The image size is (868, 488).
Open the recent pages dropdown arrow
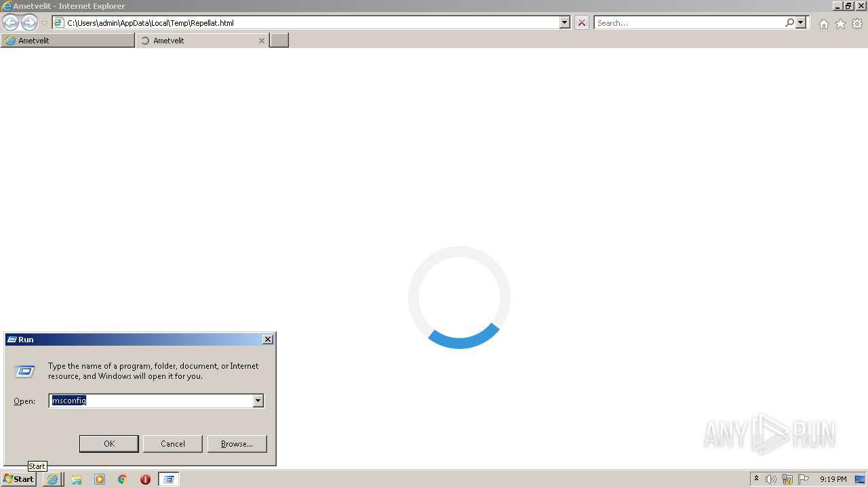point(44,23)
